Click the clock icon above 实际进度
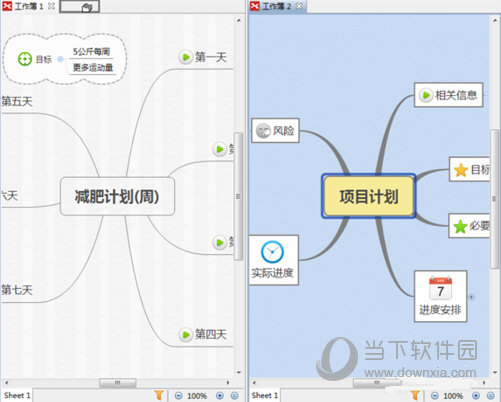 point(272,252)
